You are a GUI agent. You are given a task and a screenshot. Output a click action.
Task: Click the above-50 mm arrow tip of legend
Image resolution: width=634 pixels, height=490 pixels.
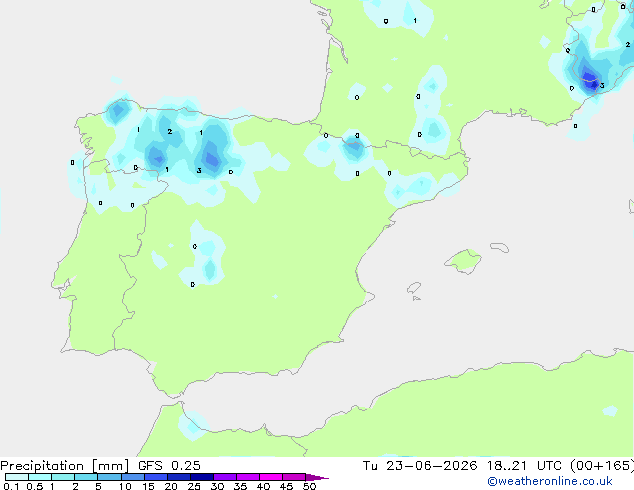[x=317, y=477]
